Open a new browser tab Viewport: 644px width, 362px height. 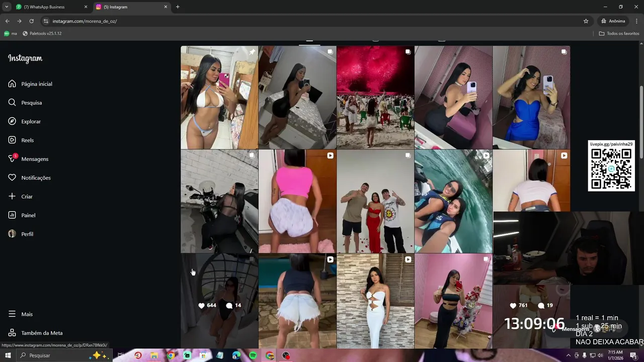178,7
